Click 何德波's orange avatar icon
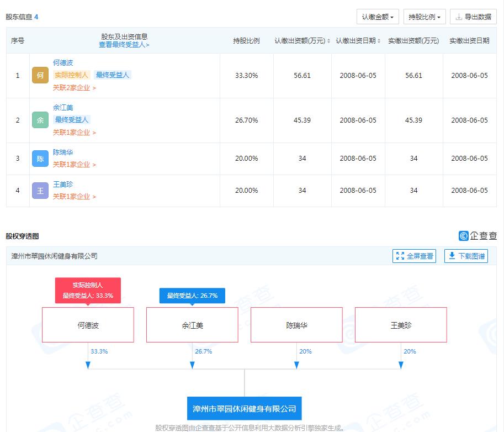This screenshot has height=432, width=504. [x=40, y=75]
